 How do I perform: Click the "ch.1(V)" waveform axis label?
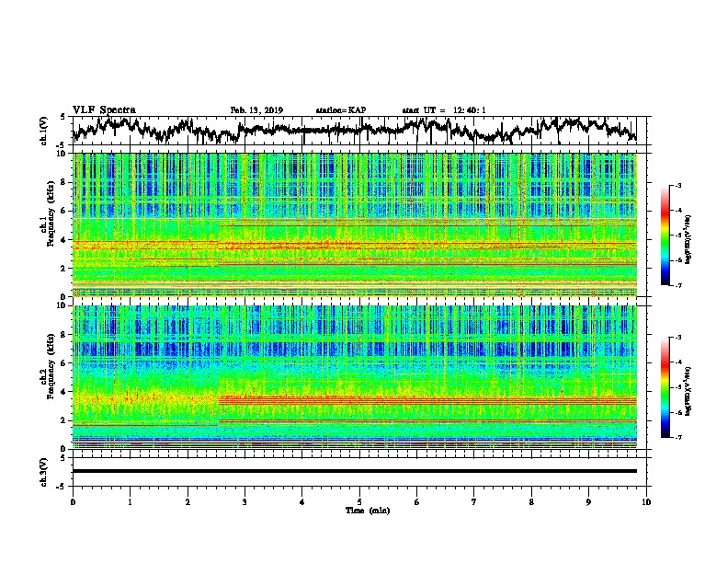pyautogui.click(x=44, y=131)
